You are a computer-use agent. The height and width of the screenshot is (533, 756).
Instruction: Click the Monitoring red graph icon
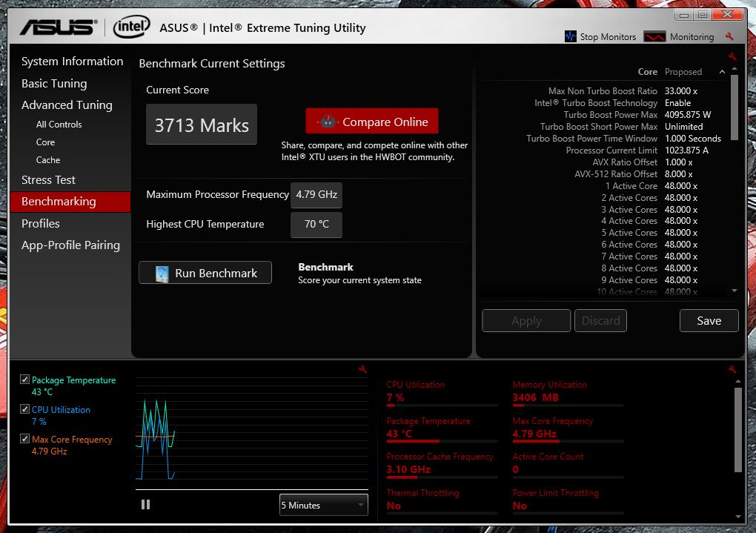pos(654,36)
